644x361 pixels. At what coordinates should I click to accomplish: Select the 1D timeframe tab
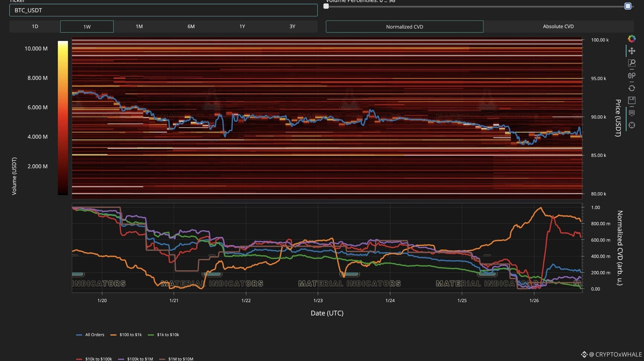[35, 26]
